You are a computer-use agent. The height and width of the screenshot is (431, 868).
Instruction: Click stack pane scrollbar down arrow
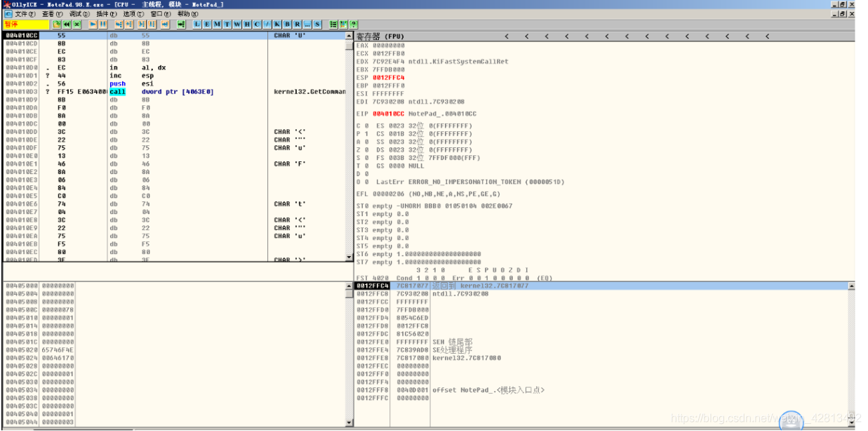click(x=852, y=423)
